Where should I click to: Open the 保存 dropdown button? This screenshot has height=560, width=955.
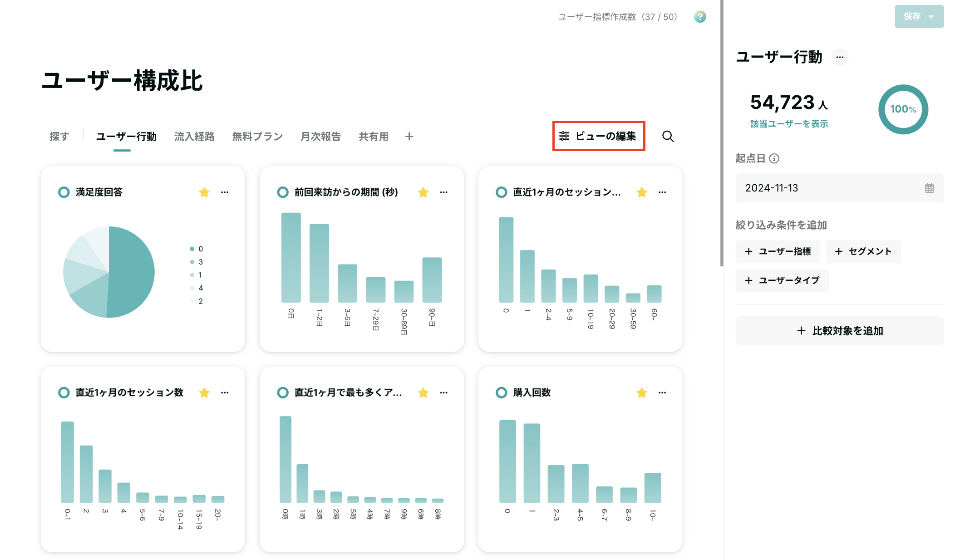[919, 17]
